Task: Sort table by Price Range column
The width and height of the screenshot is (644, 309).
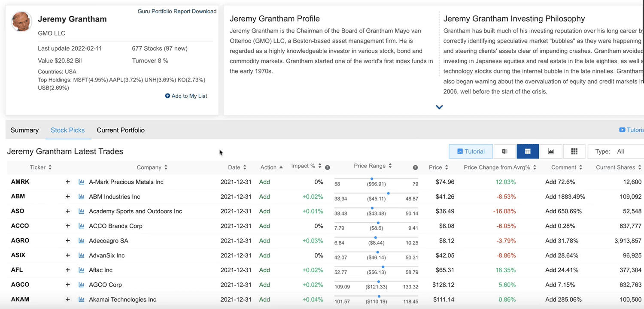Action: point(373,166)
